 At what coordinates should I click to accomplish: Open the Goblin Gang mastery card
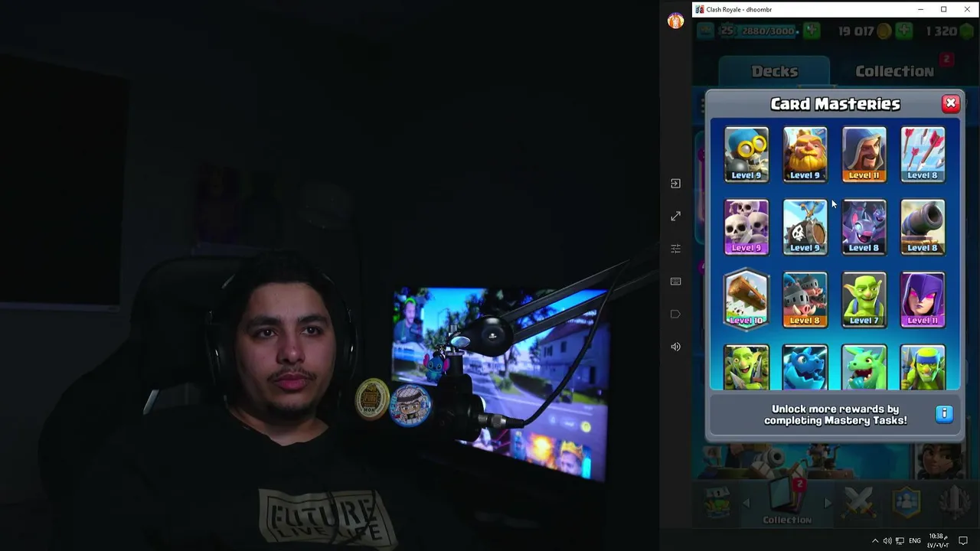746,367
